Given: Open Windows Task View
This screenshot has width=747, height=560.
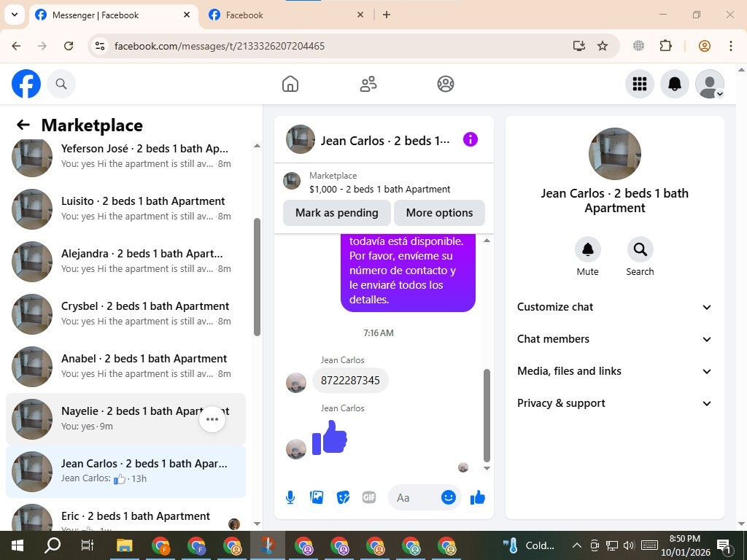Looking at the screenshot, I should click(88, 545).
